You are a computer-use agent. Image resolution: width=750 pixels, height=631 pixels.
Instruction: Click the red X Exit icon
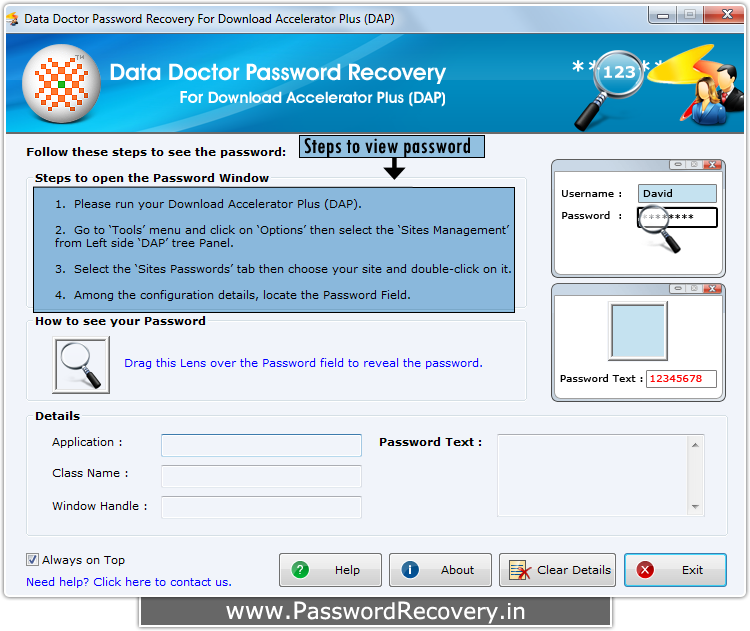click(645, 570)
